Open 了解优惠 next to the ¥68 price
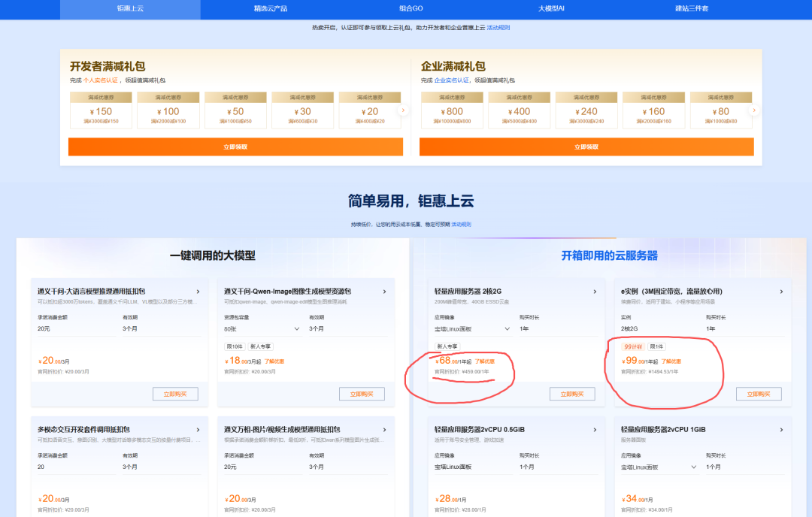This screenshot has width=812, height=517. point(485,361)
